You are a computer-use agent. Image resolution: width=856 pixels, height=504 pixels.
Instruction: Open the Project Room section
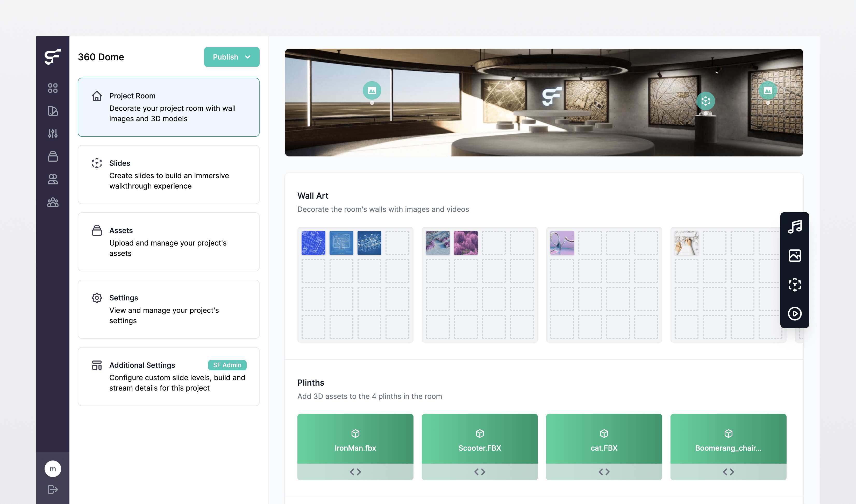pos(169,107)
